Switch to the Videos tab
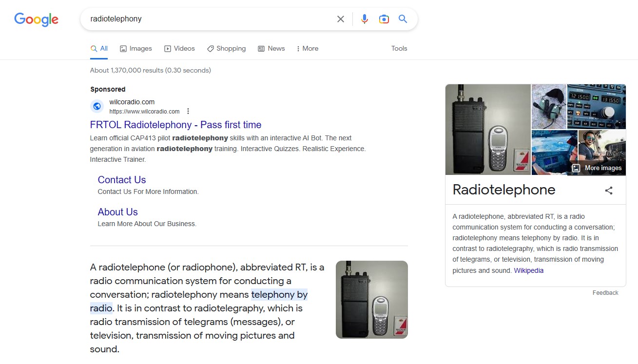The image size is (638, 364). click(x=179, y=48)
